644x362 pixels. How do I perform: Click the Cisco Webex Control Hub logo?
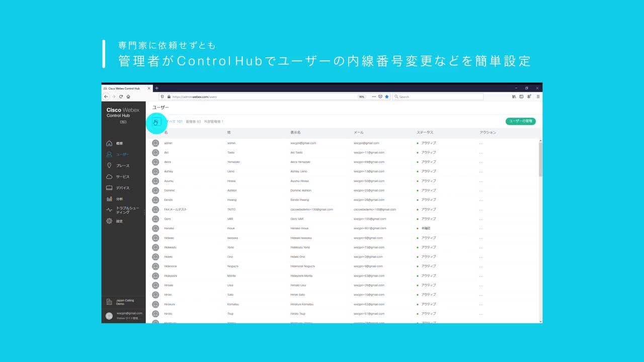123,112
